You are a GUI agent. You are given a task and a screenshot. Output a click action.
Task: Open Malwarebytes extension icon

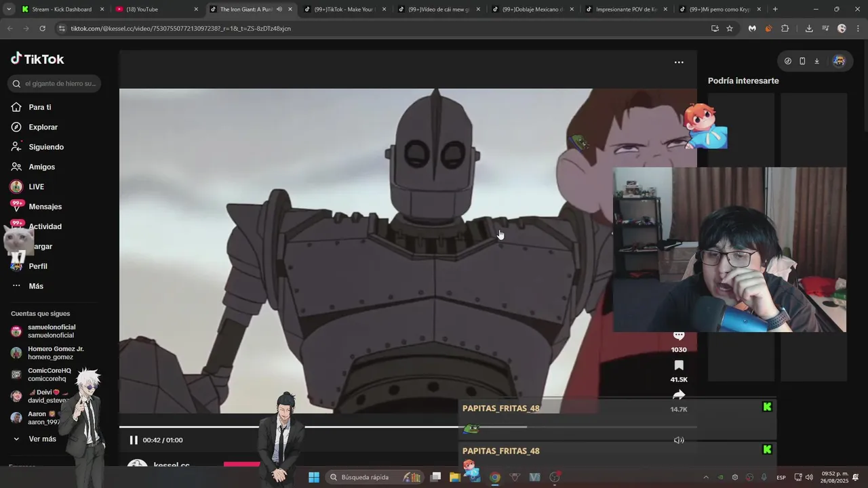tap(752, 28)
